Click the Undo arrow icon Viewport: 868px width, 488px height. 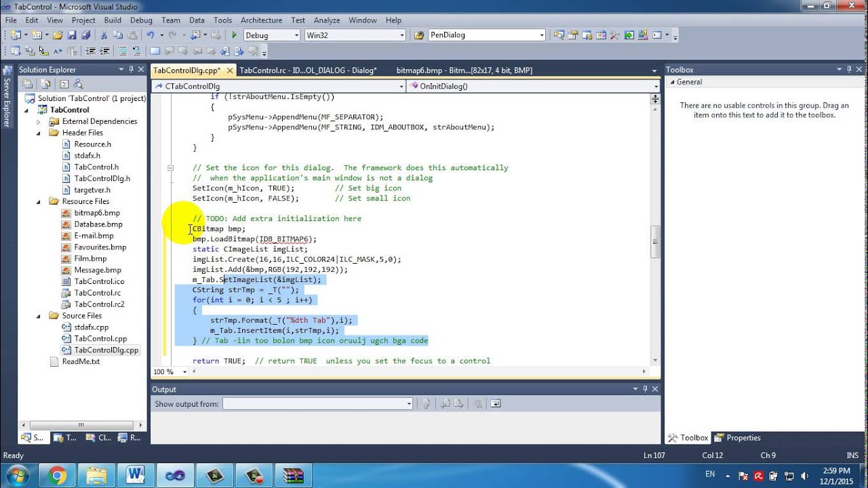[151, 35]
